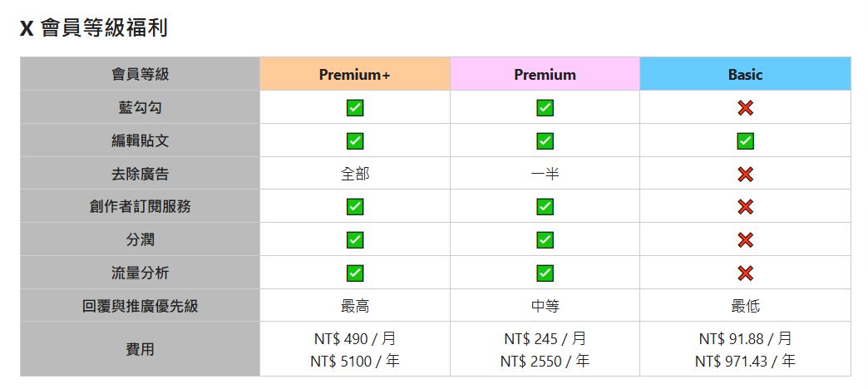Click the 會員等級 header cell
868x389 pixels.
pos(140,74)
